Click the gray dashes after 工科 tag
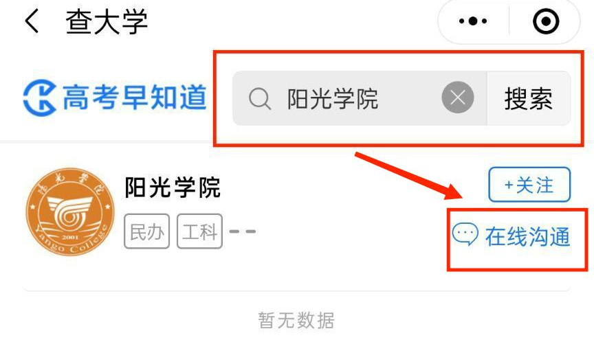The image size is (594, 364). (x=243, y=231)
